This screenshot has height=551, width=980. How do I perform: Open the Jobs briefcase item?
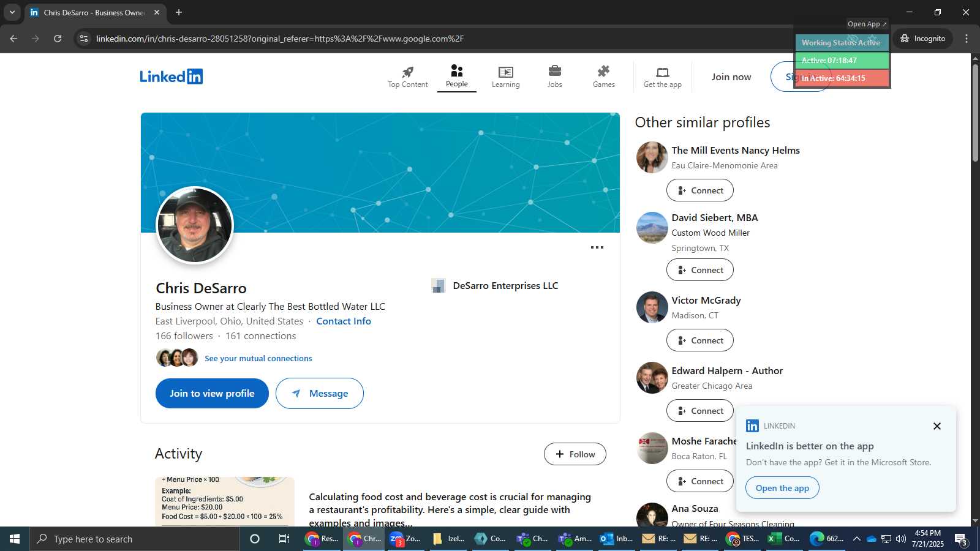[554, 77]
